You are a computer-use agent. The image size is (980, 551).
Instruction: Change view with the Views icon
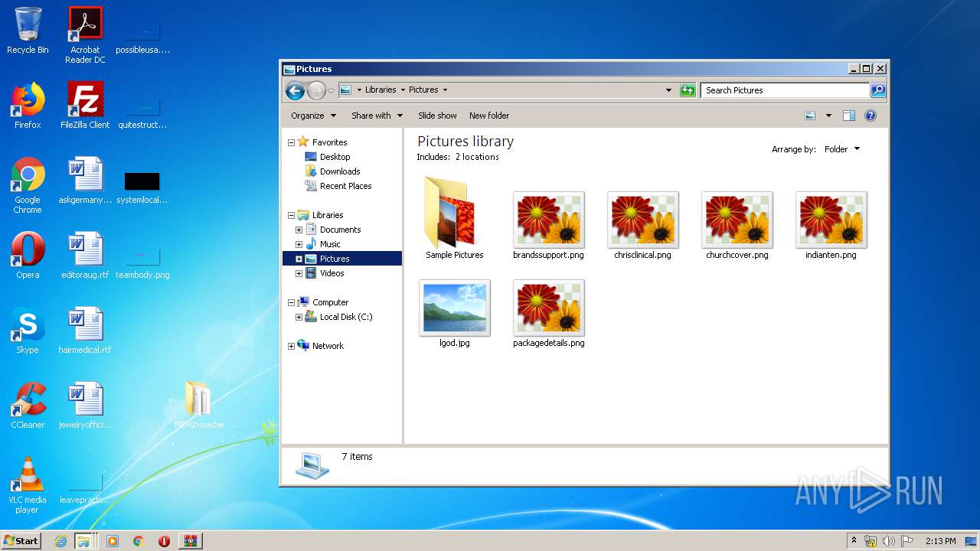point(810,116)
